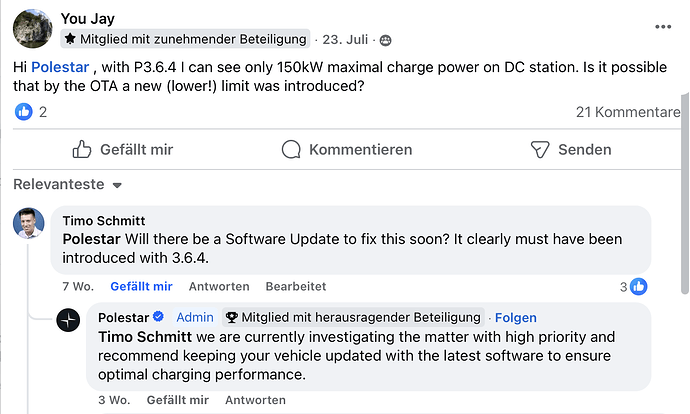Viewport: 690px width, 414px height.
Task: Open Timo Schmitt's profile picture
Action: tap(29, 223)
